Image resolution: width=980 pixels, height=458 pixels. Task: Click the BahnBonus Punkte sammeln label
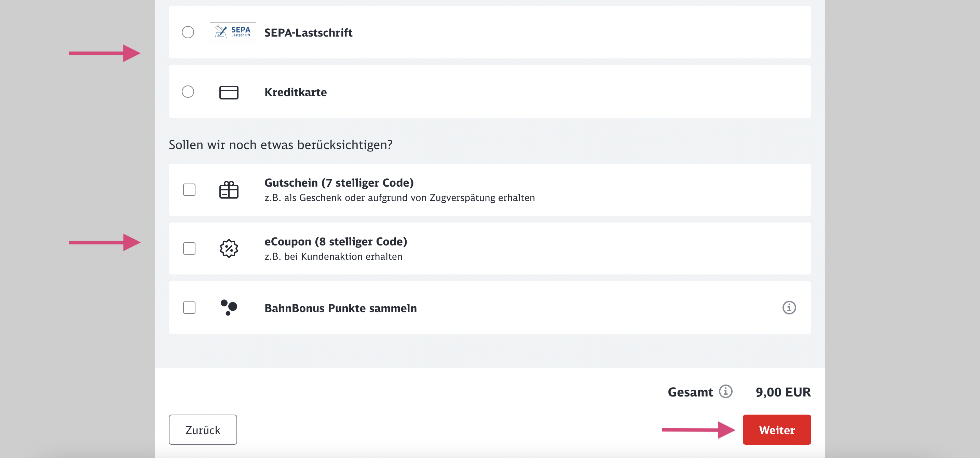[x=340, y=308]
